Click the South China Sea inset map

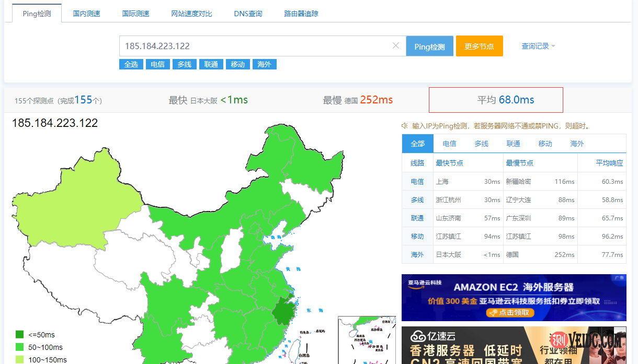tap(367, 339)
